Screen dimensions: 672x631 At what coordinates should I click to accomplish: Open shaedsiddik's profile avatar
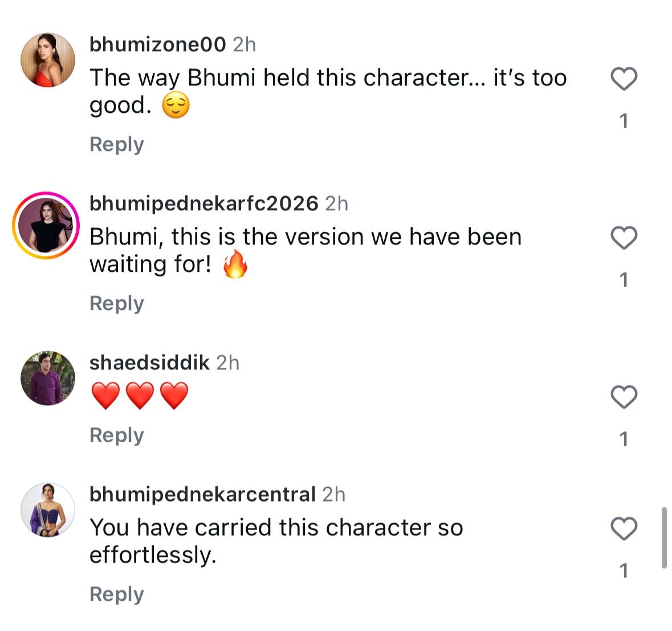48,378
